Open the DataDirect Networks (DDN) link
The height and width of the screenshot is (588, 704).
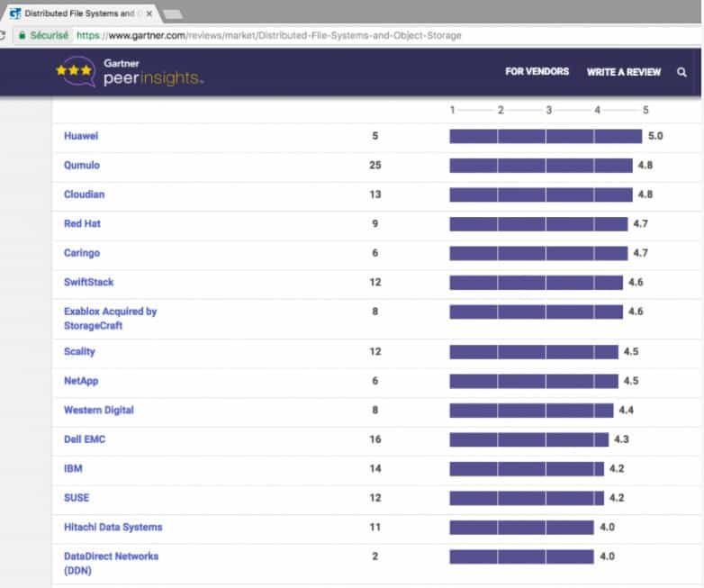coord(111,564)
